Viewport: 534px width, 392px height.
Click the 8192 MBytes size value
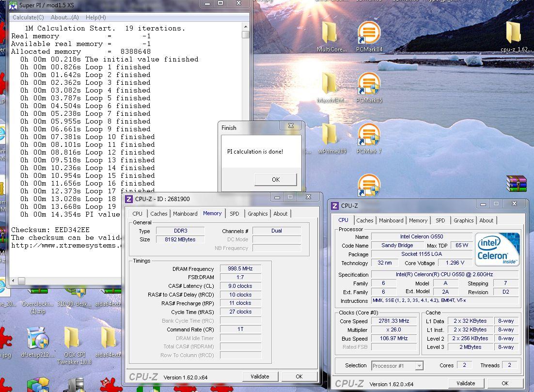click(x=180, y=239)
